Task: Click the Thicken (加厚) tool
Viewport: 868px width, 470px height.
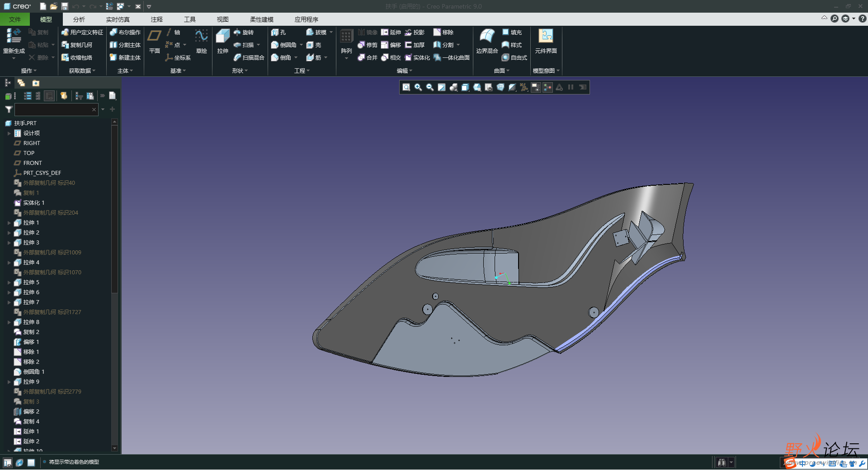Action: [x=415, y=45]
